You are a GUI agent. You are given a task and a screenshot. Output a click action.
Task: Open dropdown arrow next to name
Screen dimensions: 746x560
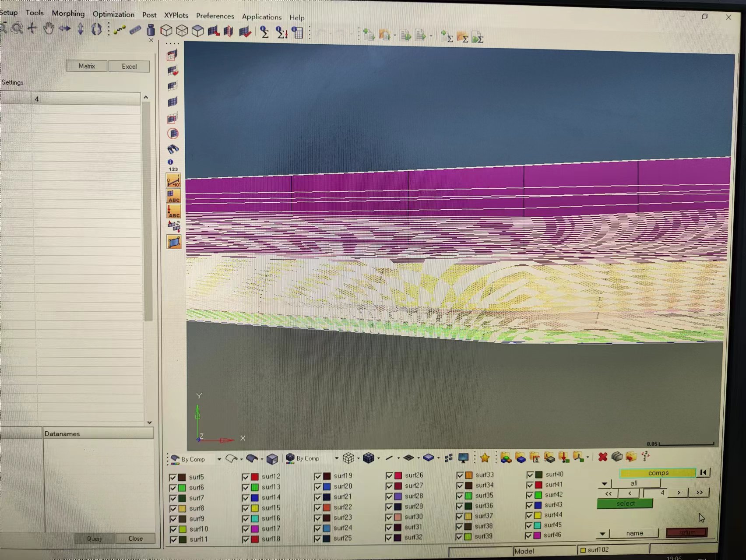[603, 534]
